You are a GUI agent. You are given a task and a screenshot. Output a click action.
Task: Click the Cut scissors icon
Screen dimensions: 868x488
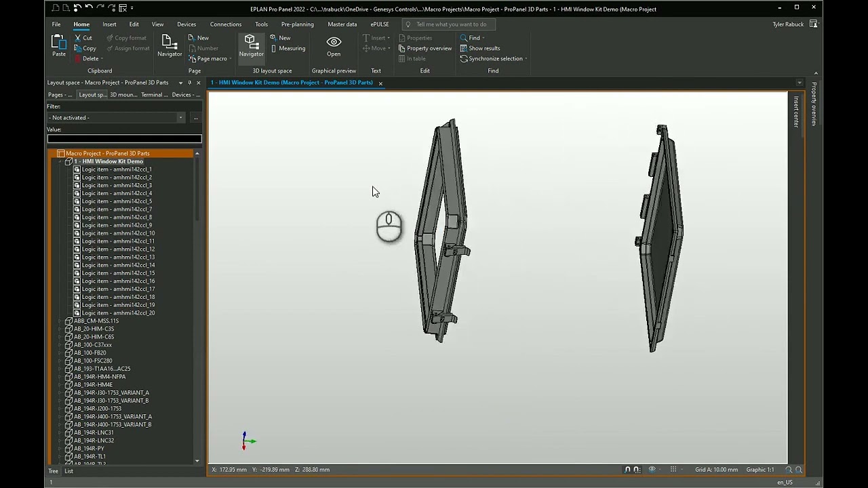pyautogui.click(x=78, y=38)
